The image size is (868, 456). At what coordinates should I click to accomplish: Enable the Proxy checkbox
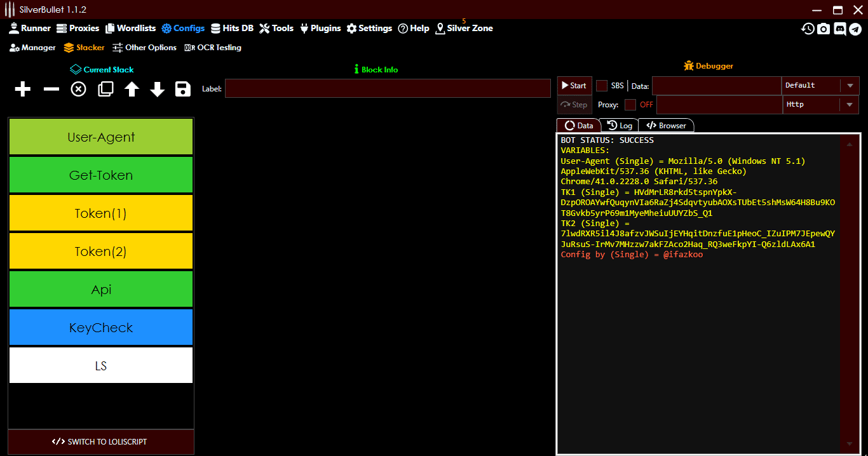coord(630,105)
